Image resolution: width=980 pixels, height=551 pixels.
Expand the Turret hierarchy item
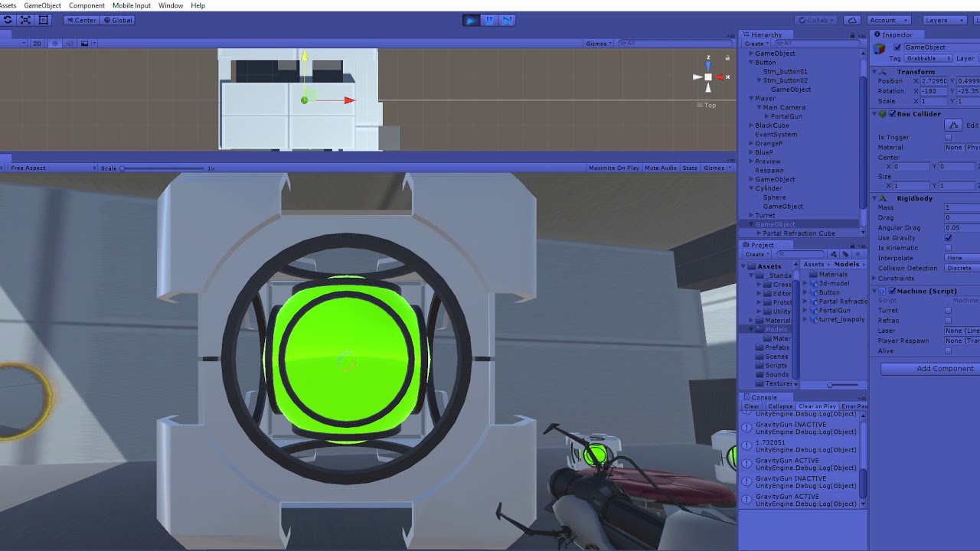coord(751,216)
